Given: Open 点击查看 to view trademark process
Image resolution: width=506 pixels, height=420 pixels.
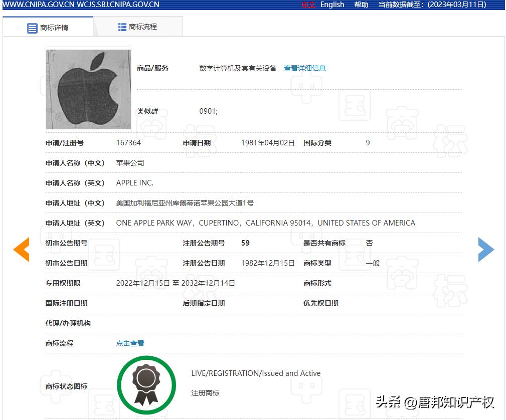Looking at the screenshot, I should [x=129, y=343].
